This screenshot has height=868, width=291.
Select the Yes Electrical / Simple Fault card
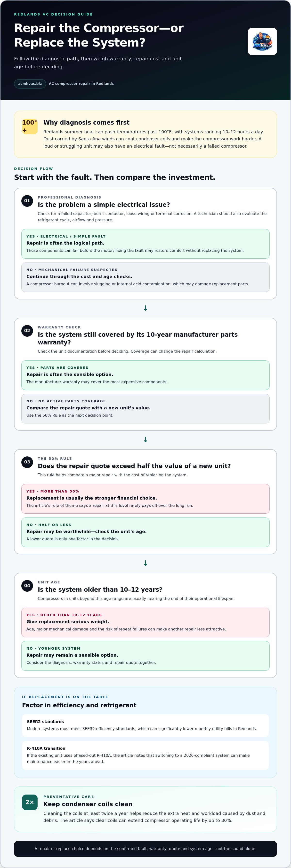pyautogui.click(x=145, y=244)
